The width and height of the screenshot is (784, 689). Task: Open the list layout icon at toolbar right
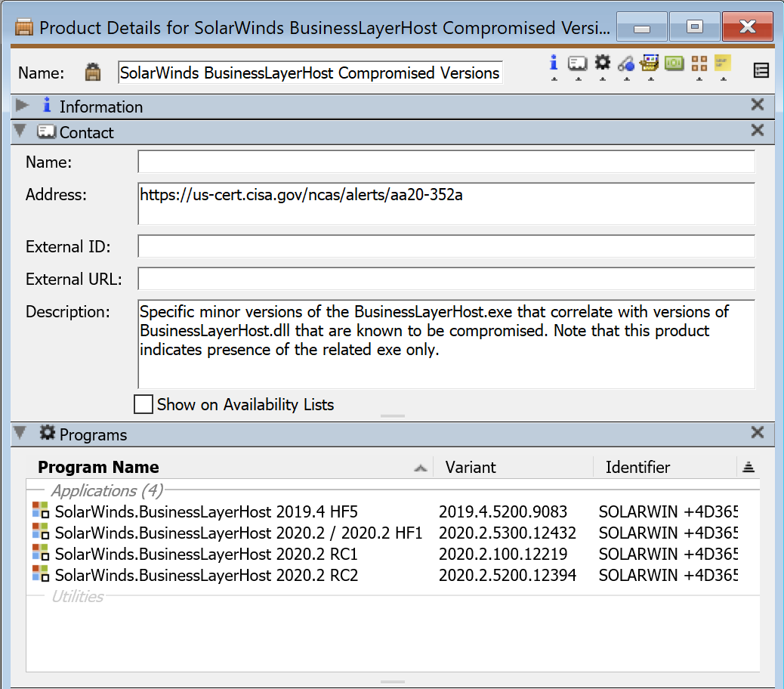[761, 70]
